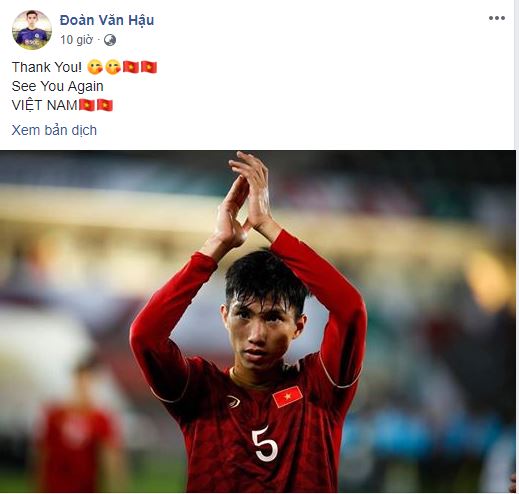
Task: Click the first kissing face emoji
Action: 95,67
